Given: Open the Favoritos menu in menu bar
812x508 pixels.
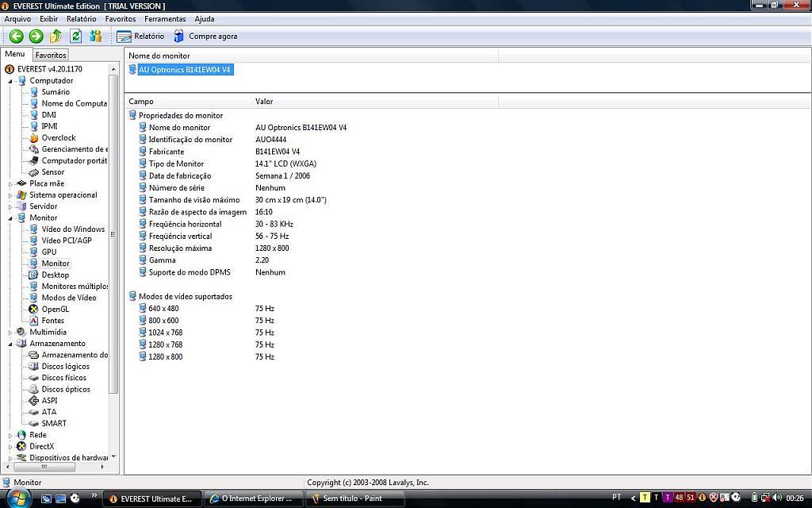Looking at the screenshot, I should coord(121,19).
